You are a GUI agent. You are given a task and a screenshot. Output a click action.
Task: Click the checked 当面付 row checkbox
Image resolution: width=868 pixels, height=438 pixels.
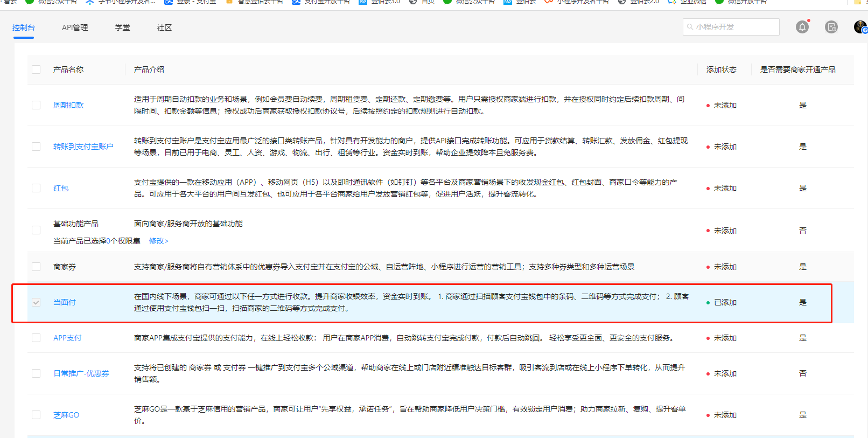(36, 302)
